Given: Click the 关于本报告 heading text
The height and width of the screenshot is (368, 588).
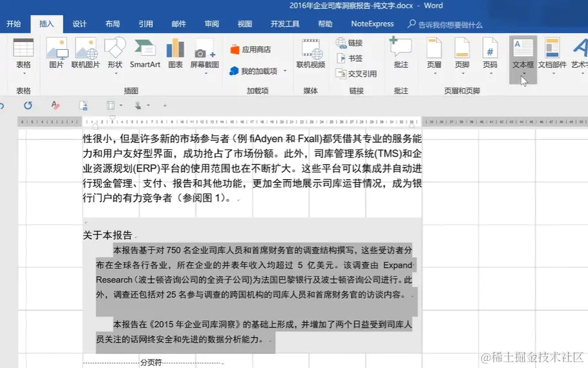Looking at the screenshot, I should (x=108, y=235).
